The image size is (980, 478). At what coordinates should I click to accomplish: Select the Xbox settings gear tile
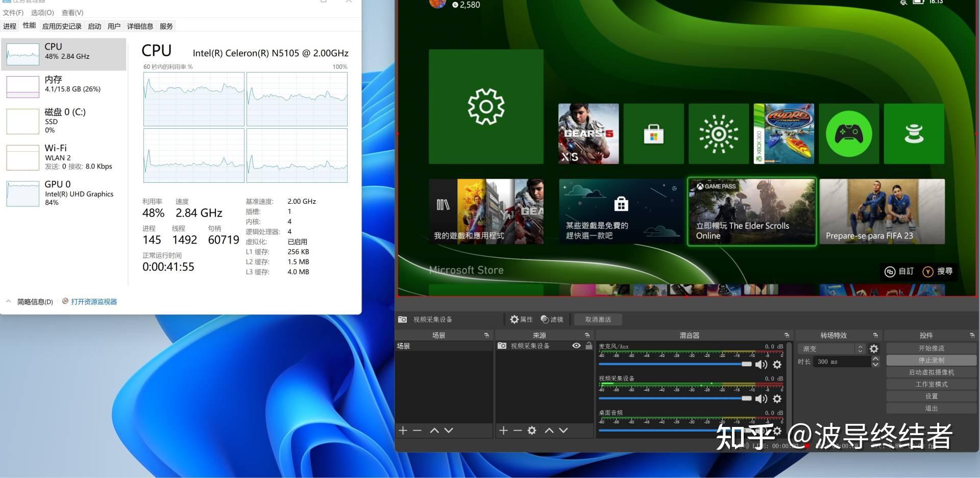486,106
